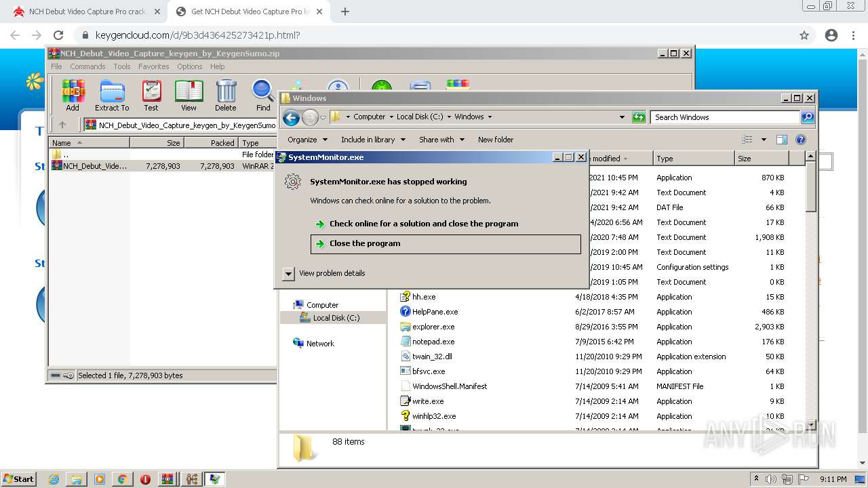Click New folder in Explorer
Screen dimensions: 868x488
496,140
